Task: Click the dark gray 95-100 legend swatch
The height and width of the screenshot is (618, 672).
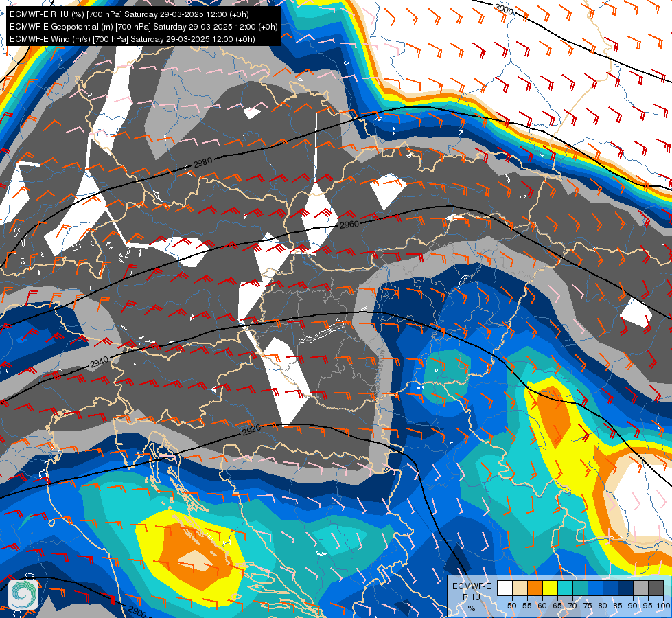Action: coord(656,588)
